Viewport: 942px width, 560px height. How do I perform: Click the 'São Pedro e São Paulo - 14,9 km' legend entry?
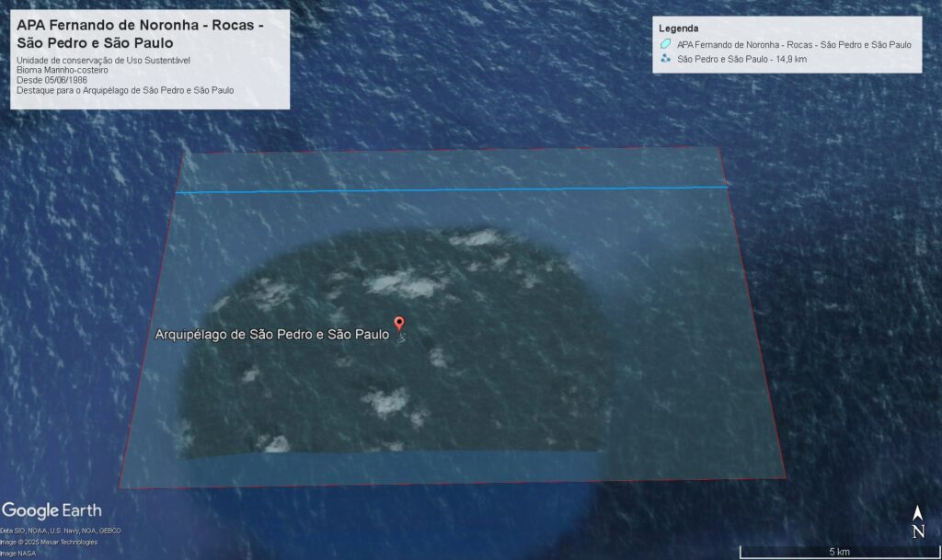[x=741, y=59]
